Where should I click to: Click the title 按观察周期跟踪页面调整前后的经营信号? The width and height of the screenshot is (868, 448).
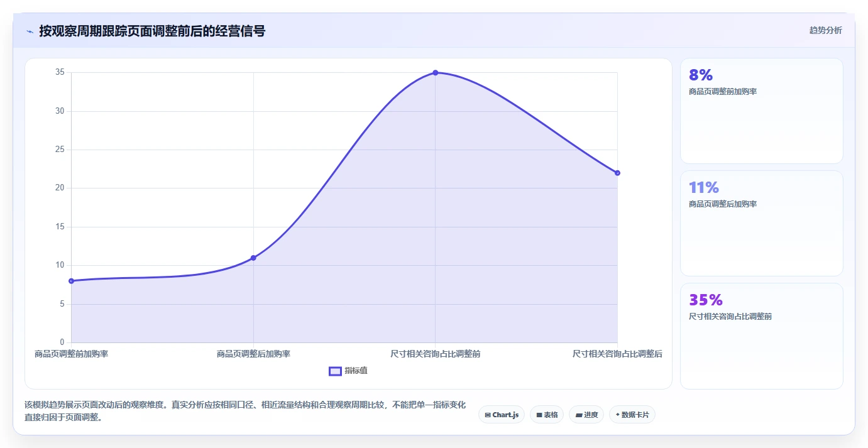(x=152, y=31)
